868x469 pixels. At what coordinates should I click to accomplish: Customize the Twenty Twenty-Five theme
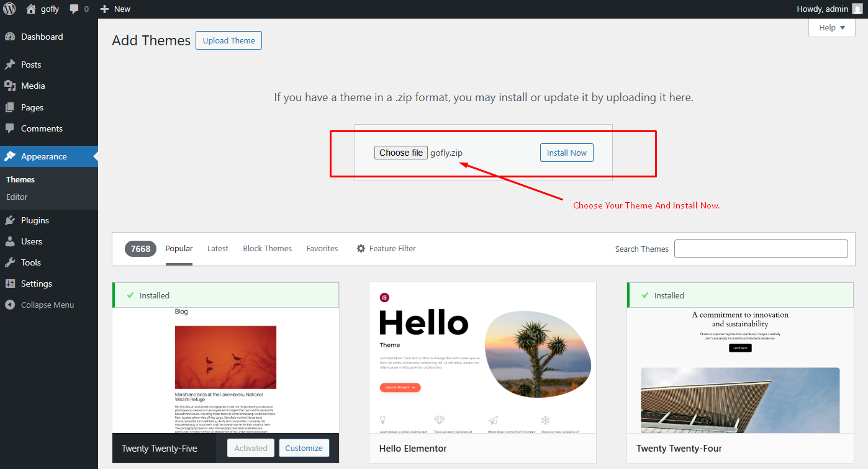(304, 447)
